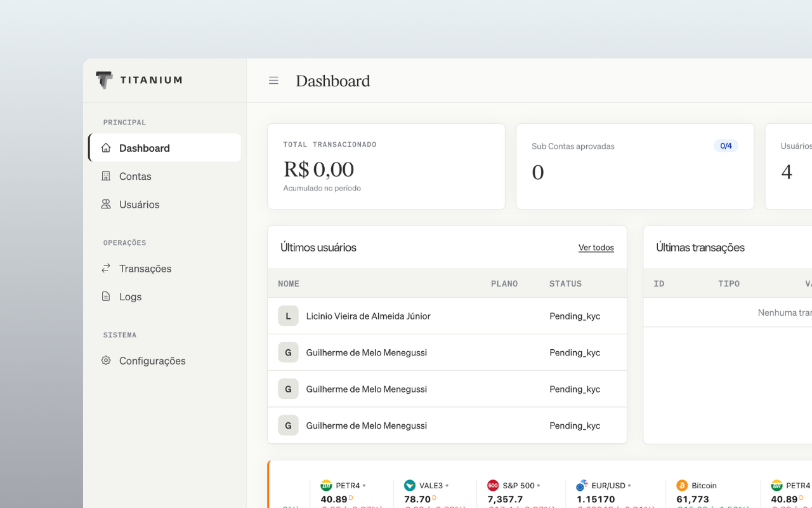Click avatar L of Licinio Vieira

(288, 316)
